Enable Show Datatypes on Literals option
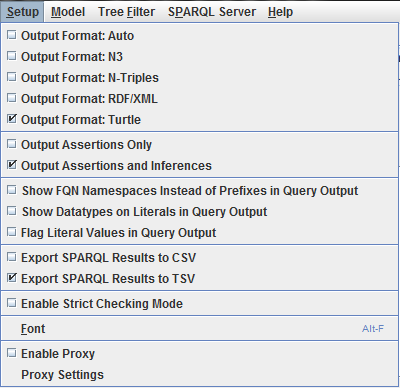 point(199,211)
